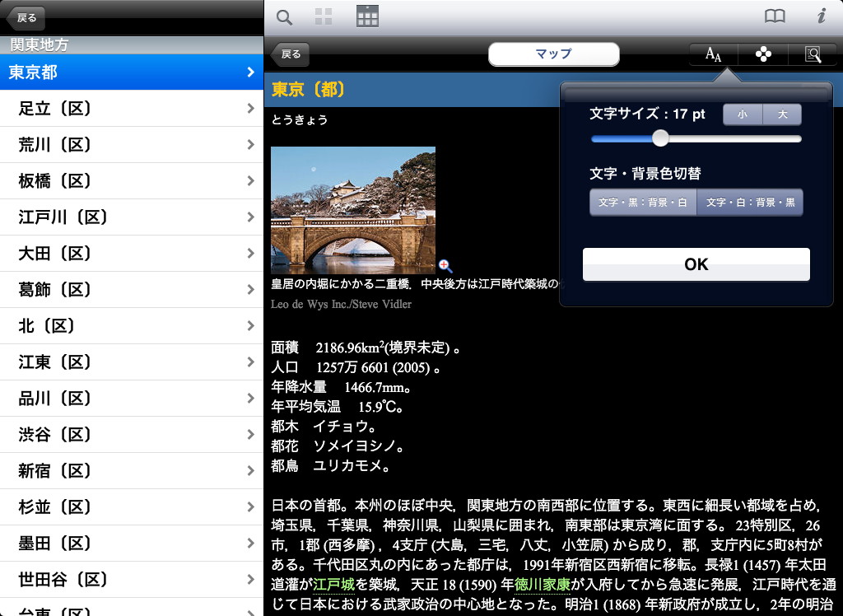The width and height of the screenshot is (843, 616).
Task: Click the font size AA icon
Action: click(713, 54)
